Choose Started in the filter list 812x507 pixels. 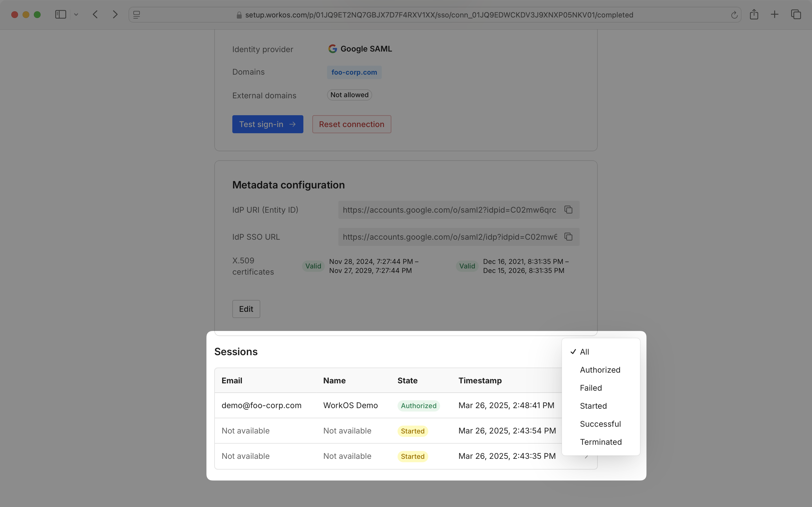[x=593, y=406]
